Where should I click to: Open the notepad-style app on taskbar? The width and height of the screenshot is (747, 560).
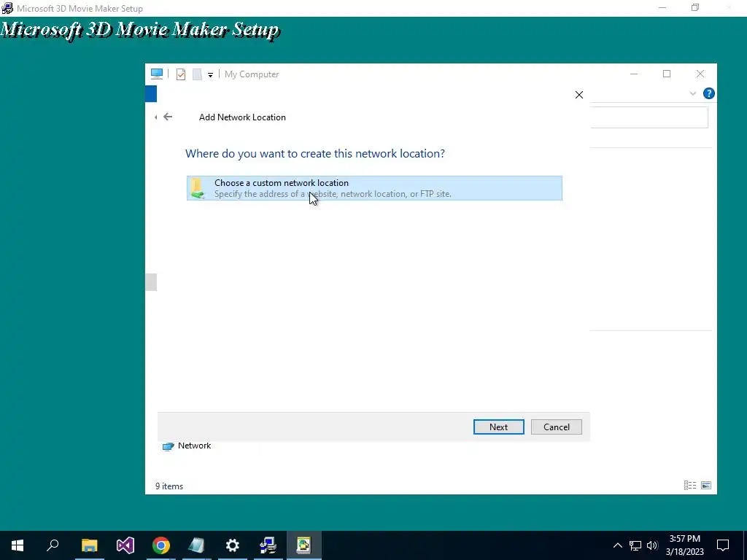pos(196,545)
